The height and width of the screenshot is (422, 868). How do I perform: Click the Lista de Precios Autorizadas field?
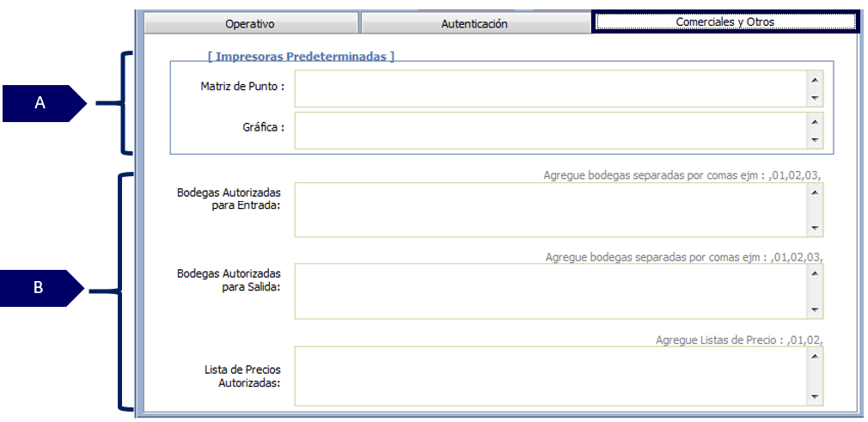tap(559, 376)
